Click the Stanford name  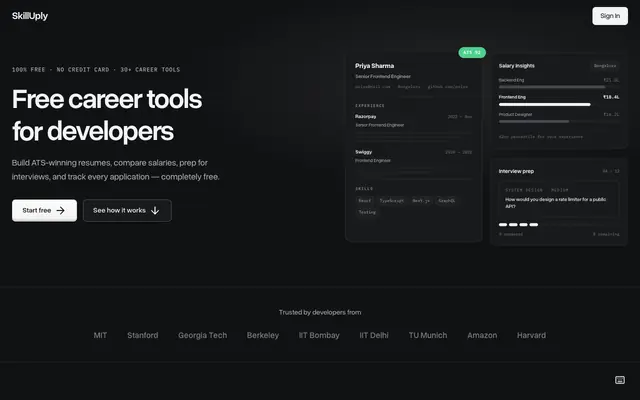[142, 335]
